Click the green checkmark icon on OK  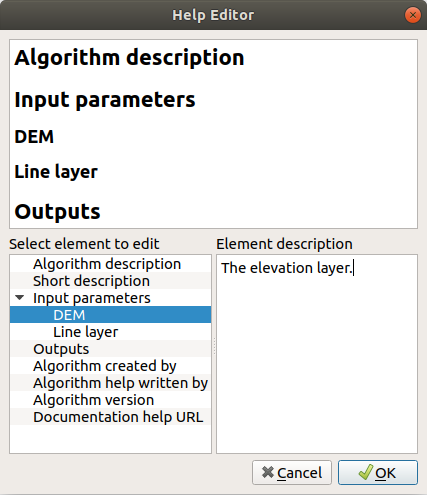[x=366, y=472]
